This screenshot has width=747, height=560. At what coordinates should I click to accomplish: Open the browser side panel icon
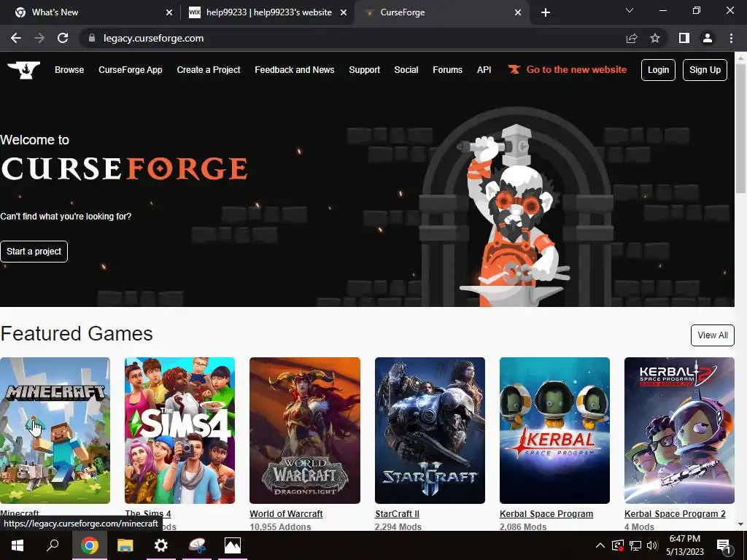point(684,38)
